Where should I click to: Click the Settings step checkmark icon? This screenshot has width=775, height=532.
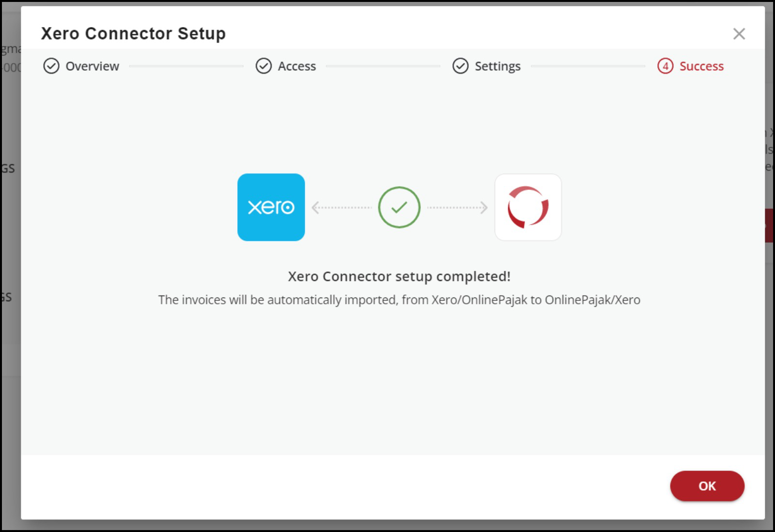460,66
